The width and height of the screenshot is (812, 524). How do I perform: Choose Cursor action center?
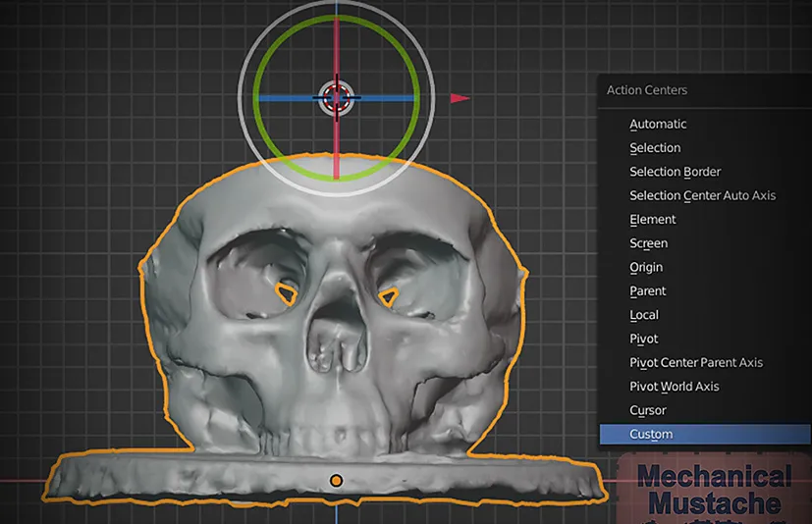[x=704, y=410]
